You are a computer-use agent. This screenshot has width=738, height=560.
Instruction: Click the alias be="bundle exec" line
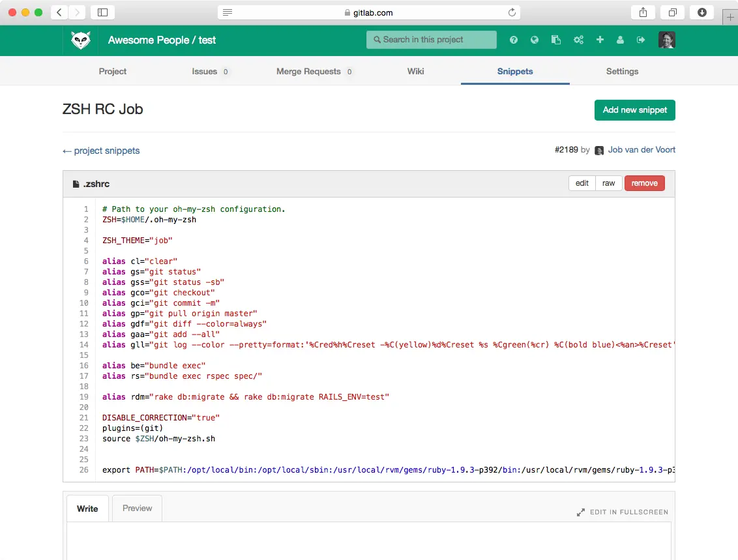pyautogui.click(x=154, y=366)
